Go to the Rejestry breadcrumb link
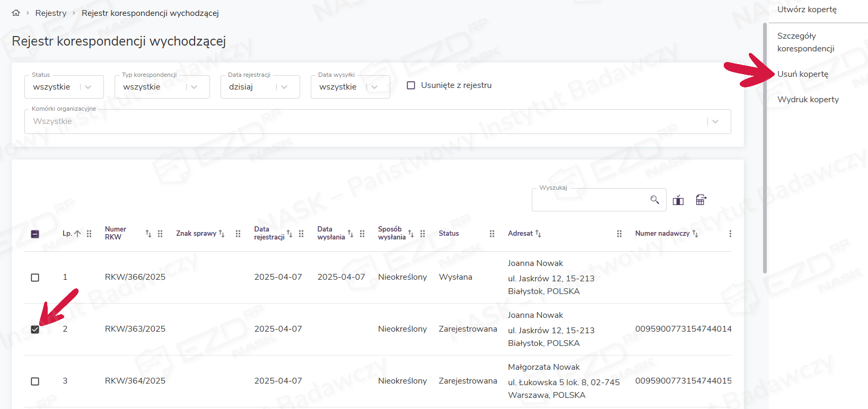The image size is (868, 409). point(51,13)
